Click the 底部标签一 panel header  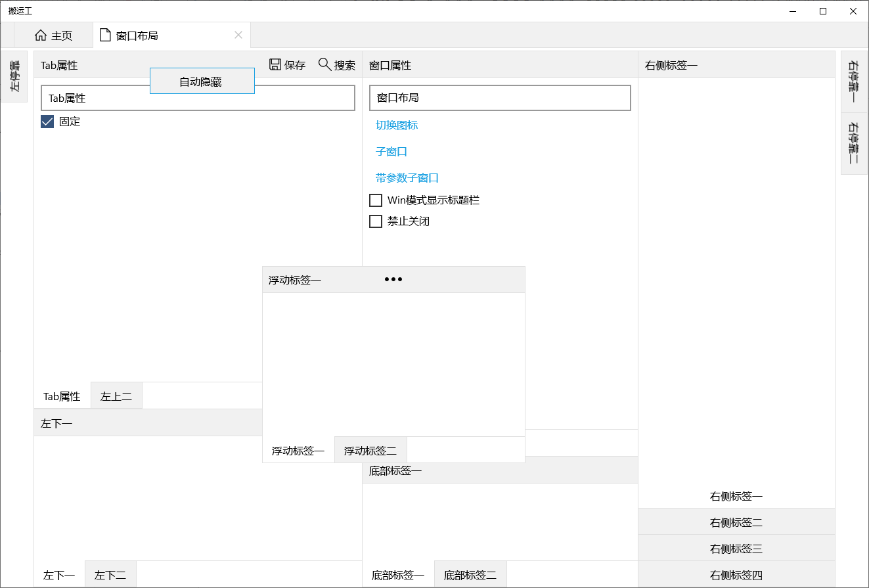500,470
